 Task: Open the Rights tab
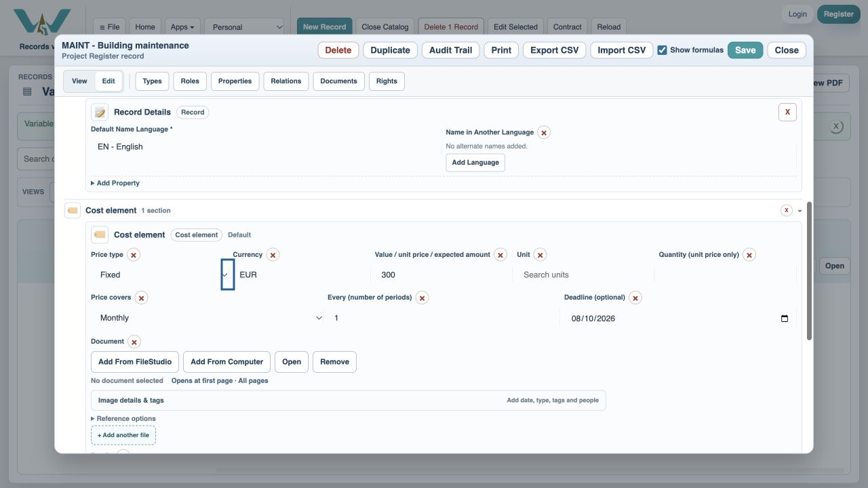pos(387,81)
